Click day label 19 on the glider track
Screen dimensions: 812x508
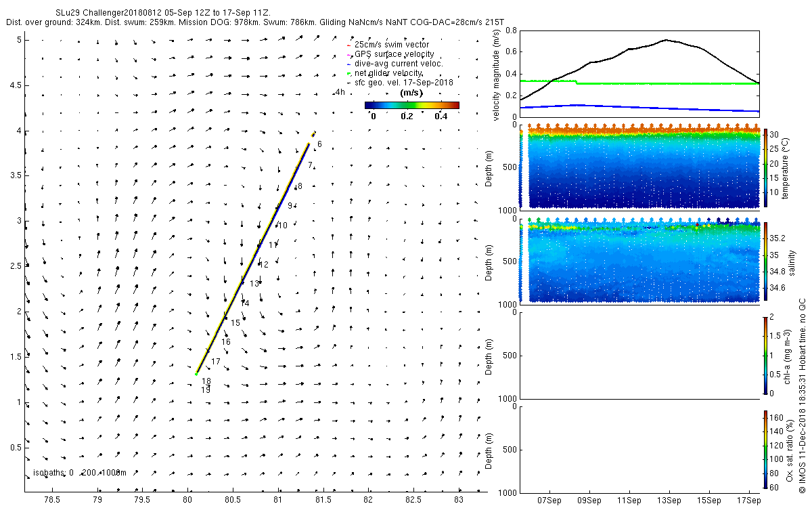205,390
